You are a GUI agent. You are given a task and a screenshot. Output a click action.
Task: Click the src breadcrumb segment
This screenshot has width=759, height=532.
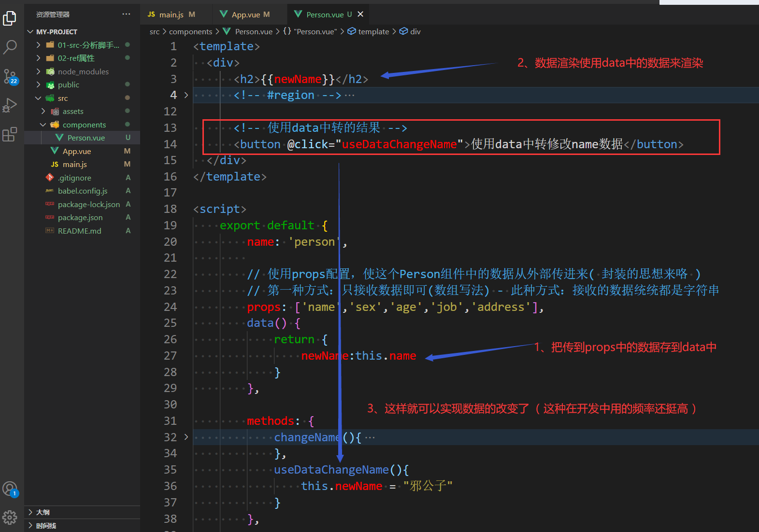coord(155,31)
